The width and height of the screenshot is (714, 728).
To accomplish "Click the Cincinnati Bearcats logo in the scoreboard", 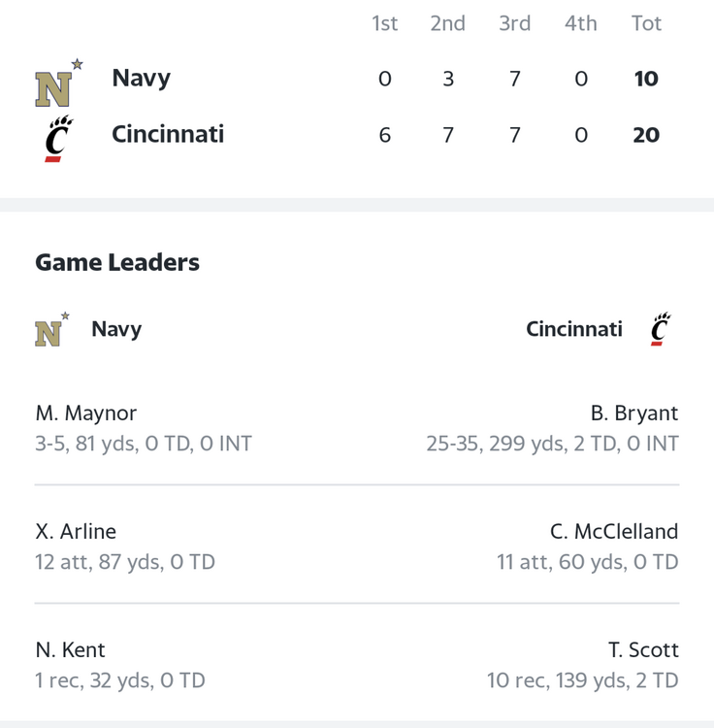I will (x=59, y=139).
